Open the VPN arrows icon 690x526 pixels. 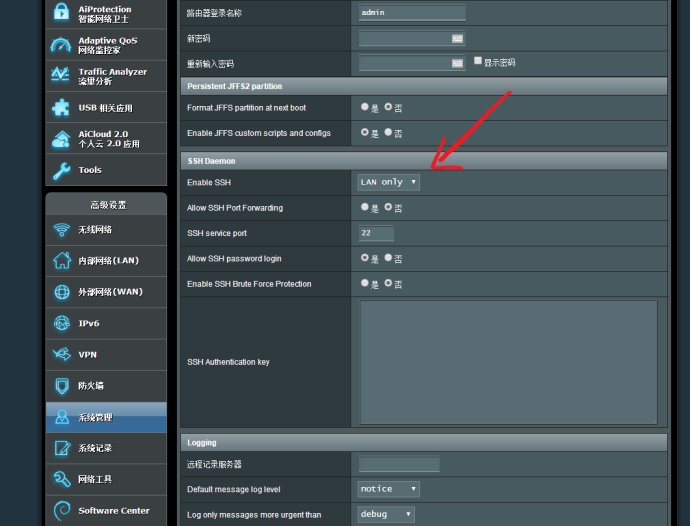(x=62, y=354)
